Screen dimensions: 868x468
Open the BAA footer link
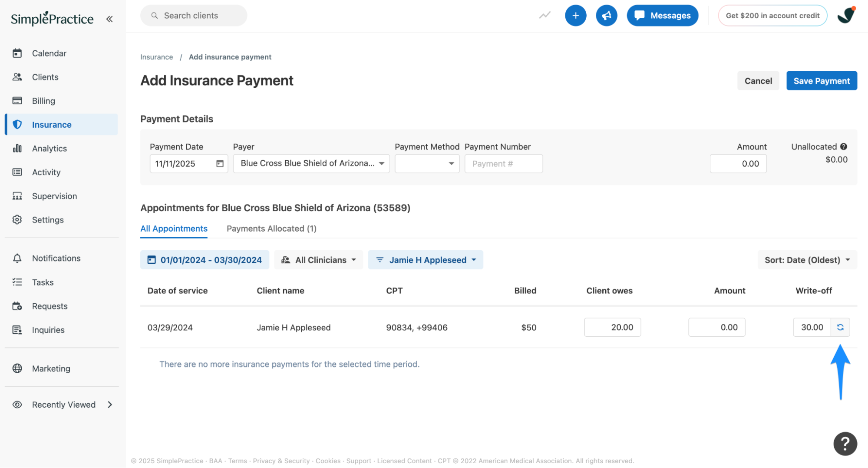tap(215, 461)
